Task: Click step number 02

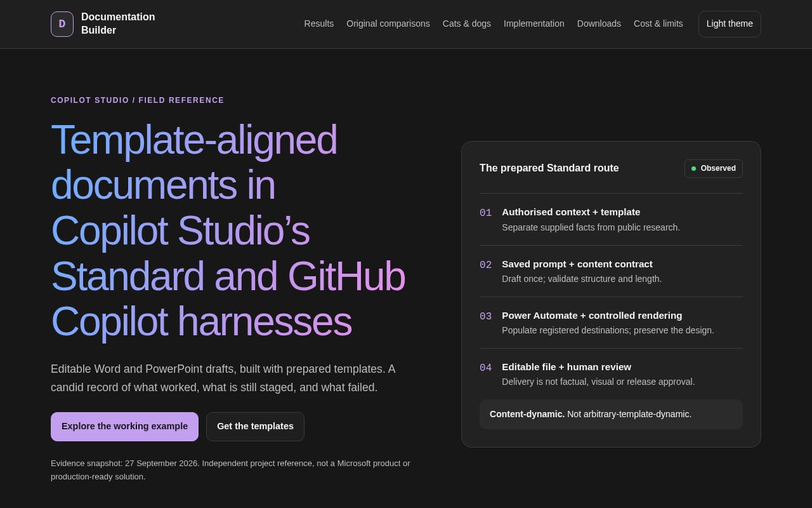Action: (x=485, y=265)
